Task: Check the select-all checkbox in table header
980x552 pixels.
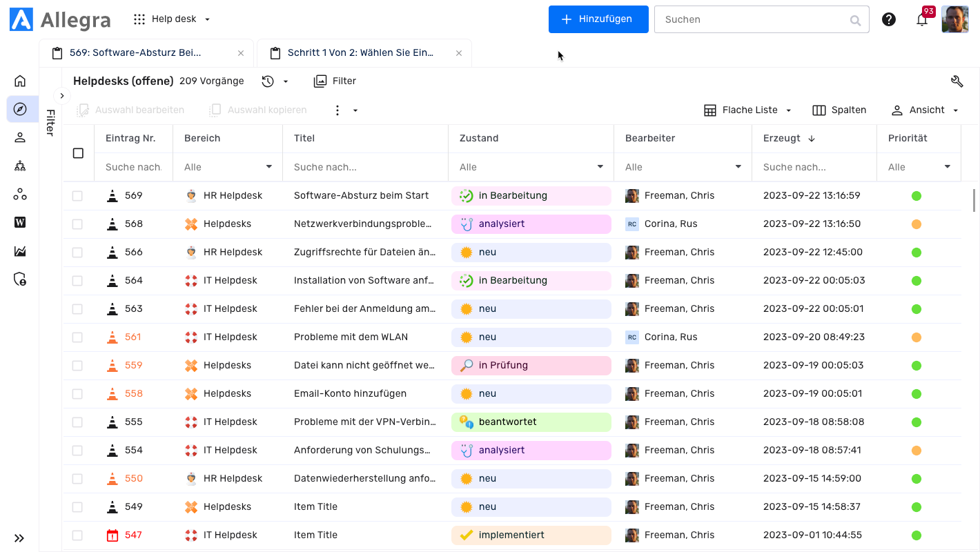Action: point(78,153)
